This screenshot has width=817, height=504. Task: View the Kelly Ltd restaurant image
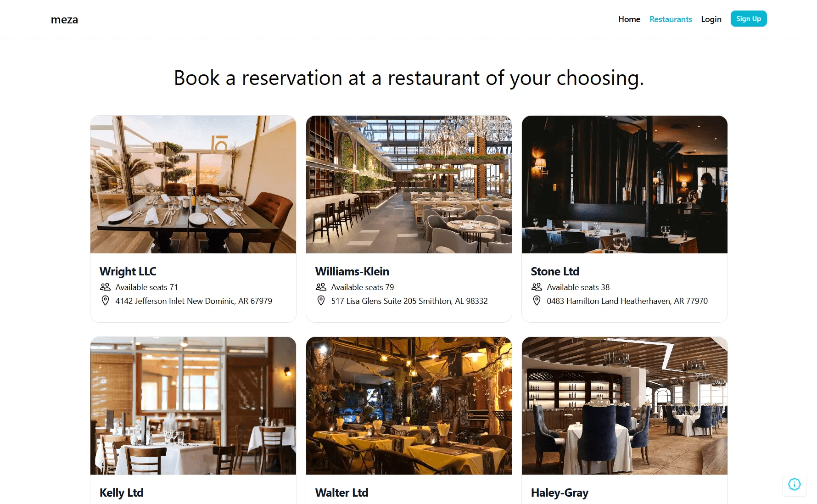coord(193,406)
